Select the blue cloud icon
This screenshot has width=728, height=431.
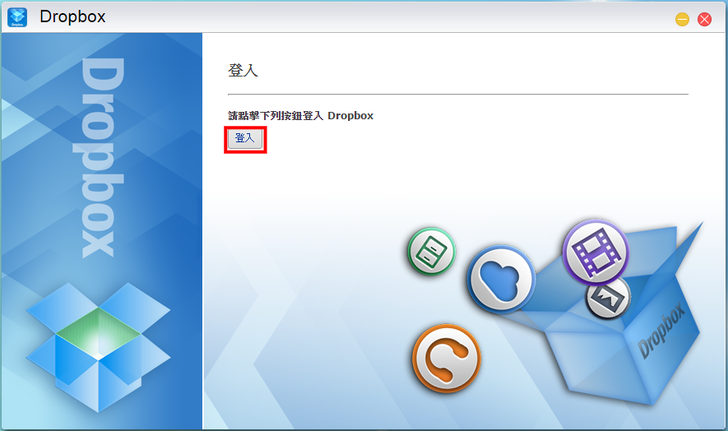click(500, 279)
